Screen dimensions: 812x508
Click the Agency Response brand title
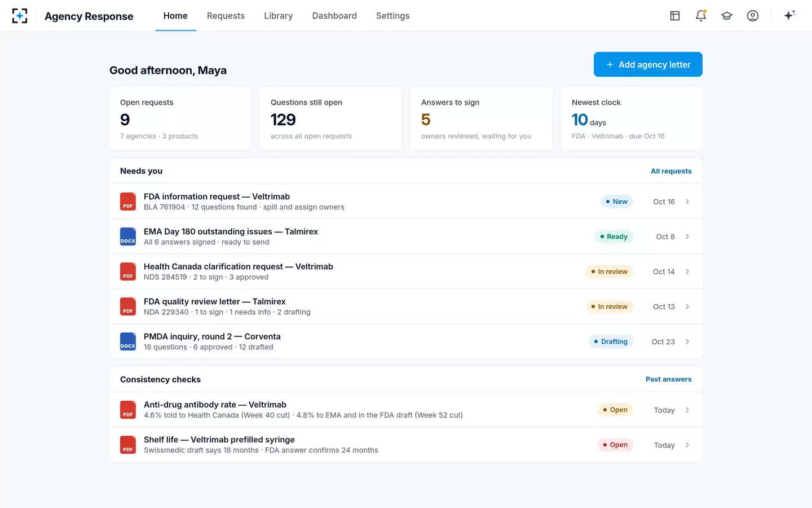pos(89,16)
